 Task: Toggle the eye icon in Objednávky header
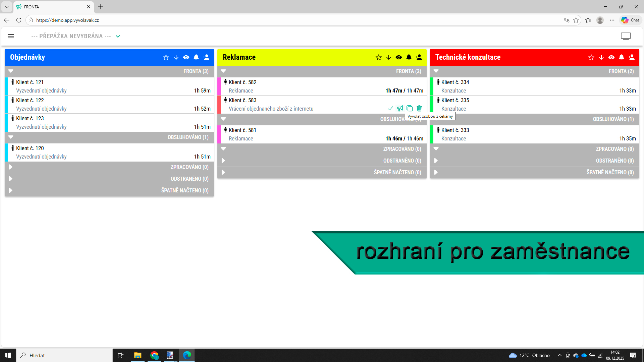[186, 57]
